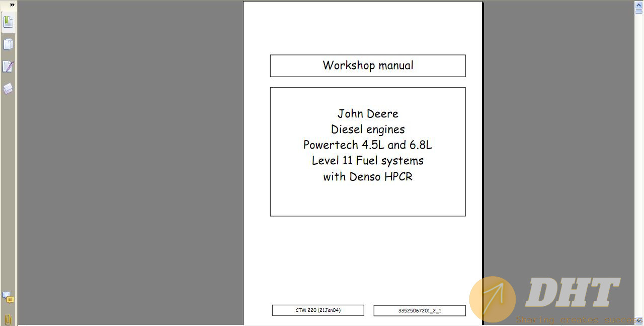Click the 'John Deere' text line
This screenshot has width=644, height=326.
click(x=368, y=114)
